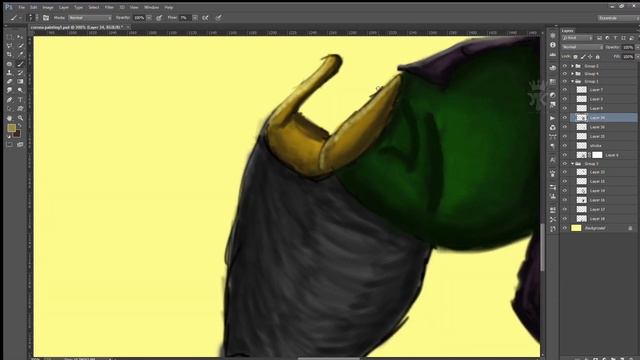Hide Layer 18 visibility eye
The image size is (640, 360).
click(565, 219)
